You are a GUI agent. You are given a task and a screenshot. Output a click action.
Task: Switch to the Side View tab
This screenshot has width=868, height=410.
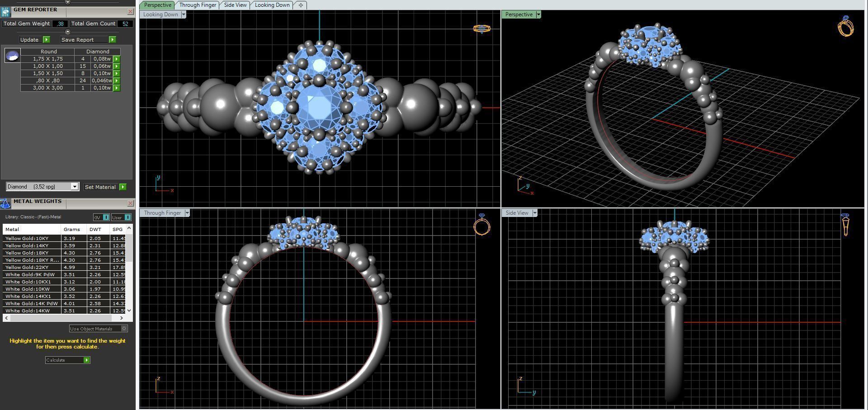tap(236, 5)
